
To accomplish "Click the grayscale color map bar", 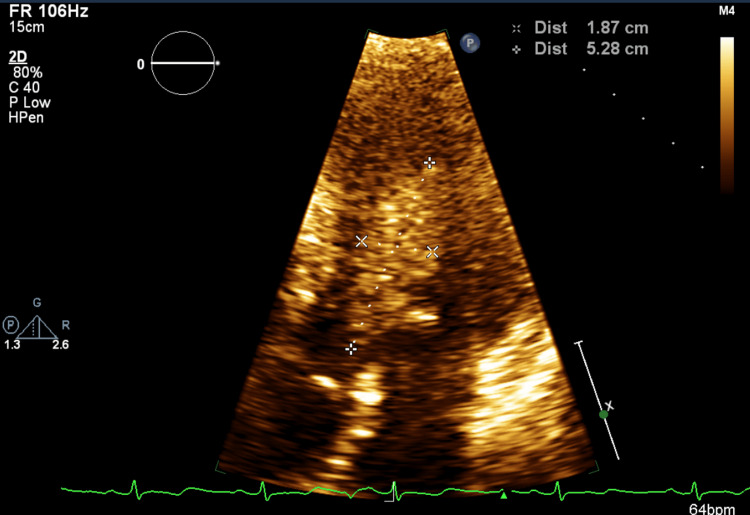I will tap(727, 115).
